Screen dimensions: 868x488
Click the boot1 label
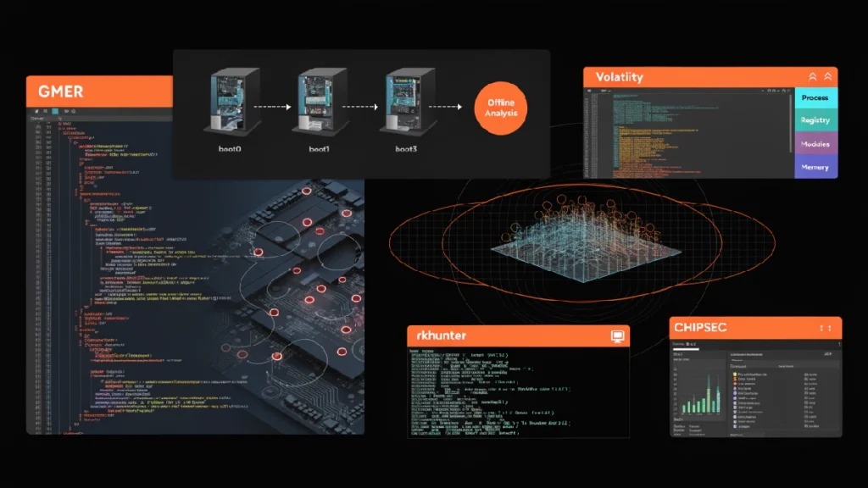319,149
